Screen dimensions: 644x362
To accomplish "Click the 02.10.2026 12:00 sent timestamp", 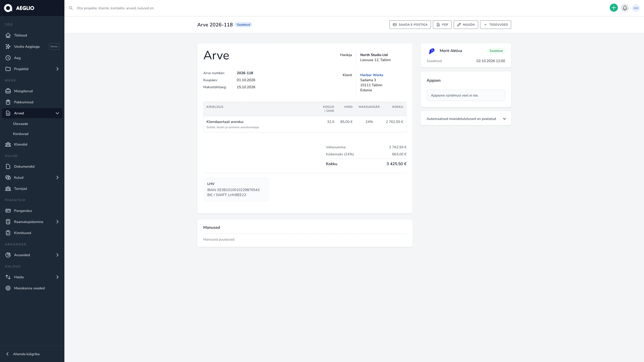I will click(491, 61).
